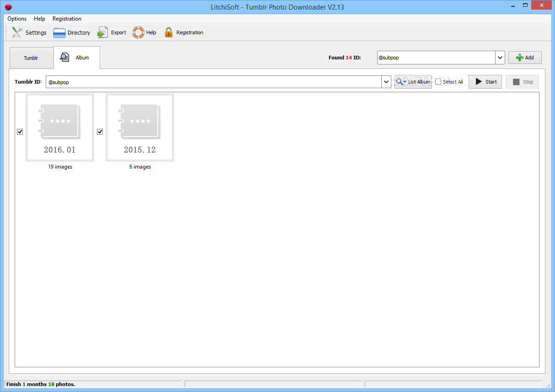Uncheck the 2015.12 album checkbox

click(x=100, y=132)
